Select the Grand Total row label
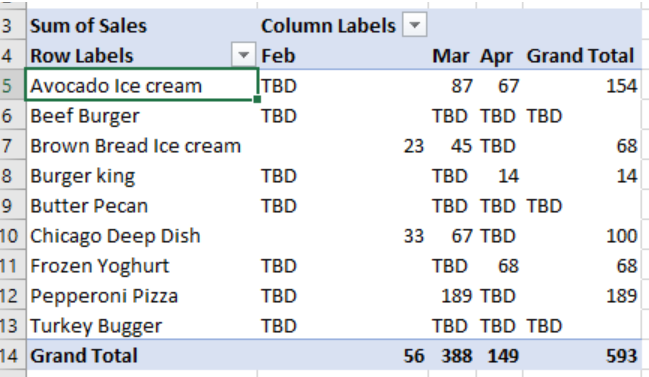Viewport: 649px width, 377px height. (142, 355)
